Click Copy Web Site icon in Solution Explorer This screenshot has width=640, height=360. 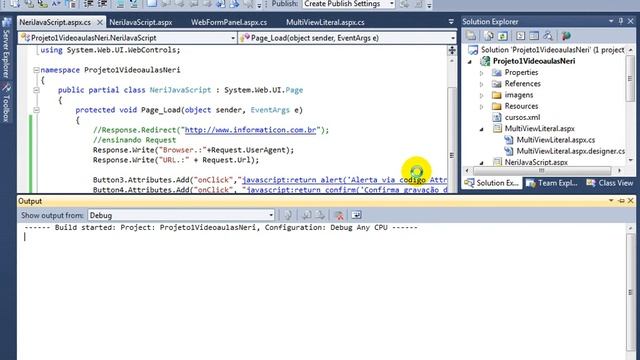point(548,36)
